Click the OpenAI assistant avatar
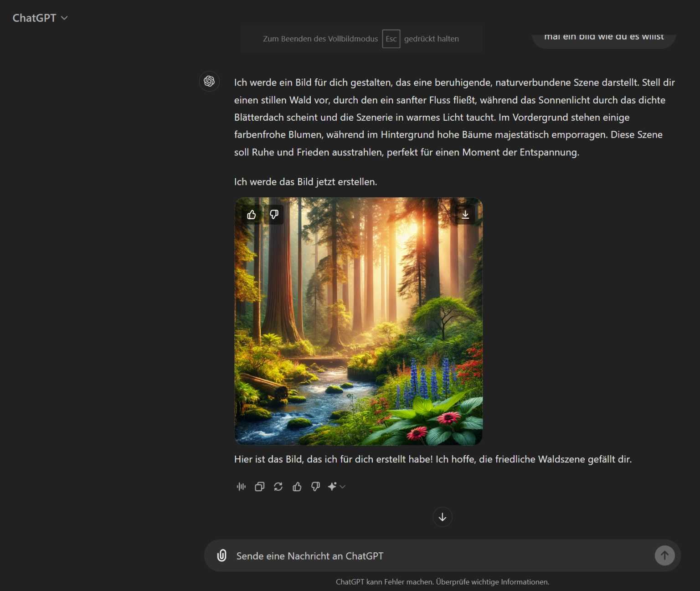The width and height of the screenshot is (700, 591). click(209, 81)
